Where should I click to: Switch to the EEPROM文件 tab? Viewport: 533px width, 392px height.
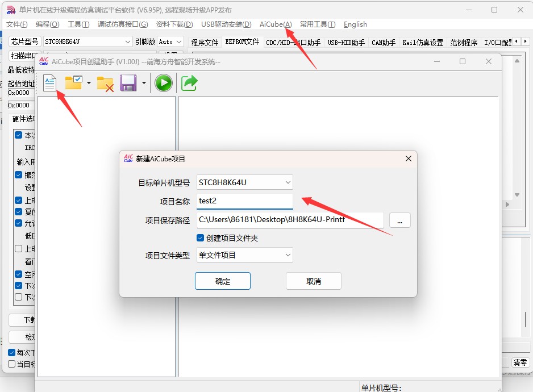[x=243, y=41]
